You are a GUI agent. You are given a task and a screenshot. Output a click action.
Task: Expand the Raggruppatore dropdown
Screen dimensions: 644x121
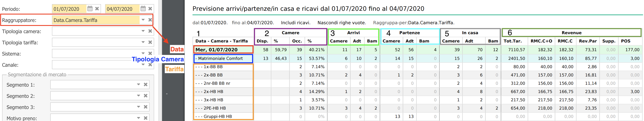coord(143,20)
